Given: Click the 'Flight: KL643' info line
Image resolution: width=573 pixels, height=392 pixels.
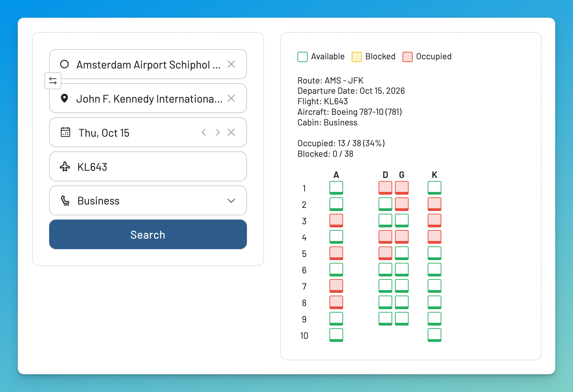Looking at the screenshot, I should (x=323, y=101).
